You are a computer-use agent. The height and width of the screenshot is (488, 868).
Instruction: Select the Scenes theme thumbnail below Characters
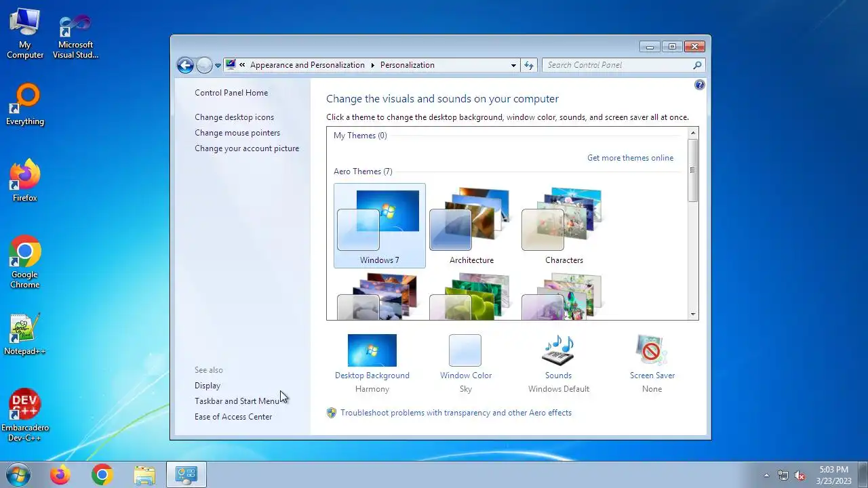[564, 296]
